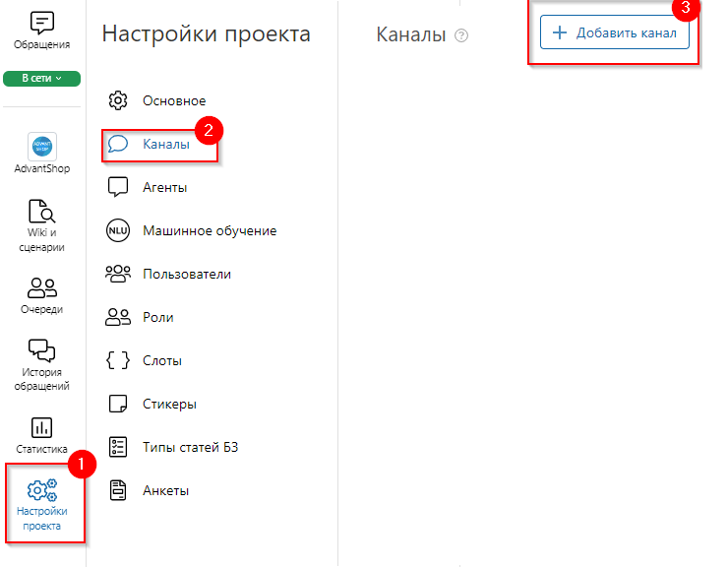
Task: Click the help icon beside Каналы
Action: pyautogui.click(x=461, y=35)
